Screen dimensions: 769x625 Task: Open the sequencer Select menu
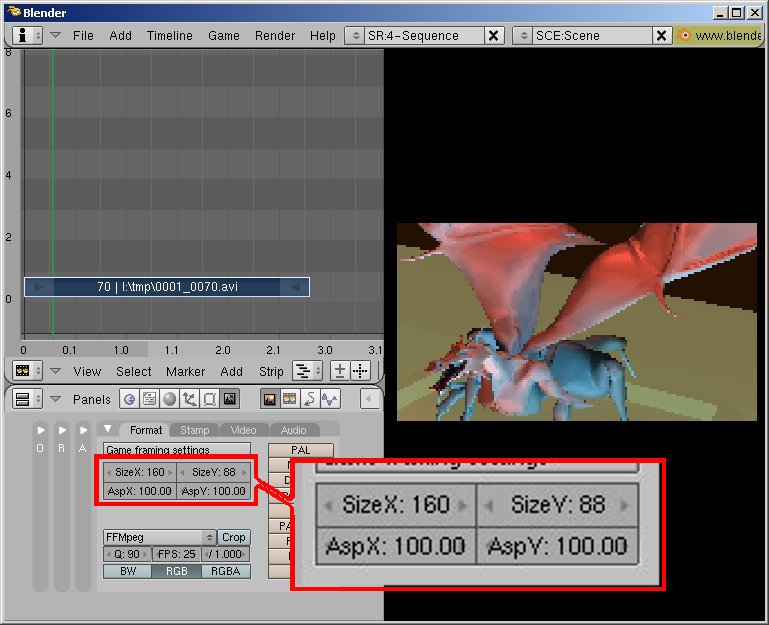(x=133, y=371)
